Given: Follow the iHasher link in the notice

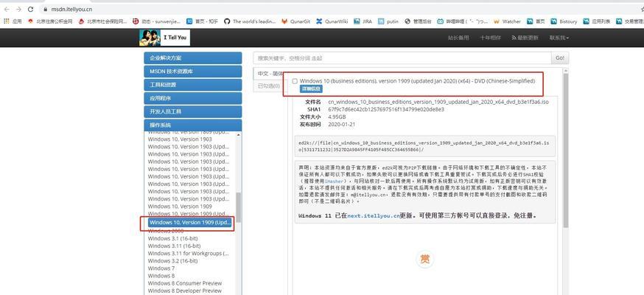Looking at the screenshot, I should (x=335, y=181).
